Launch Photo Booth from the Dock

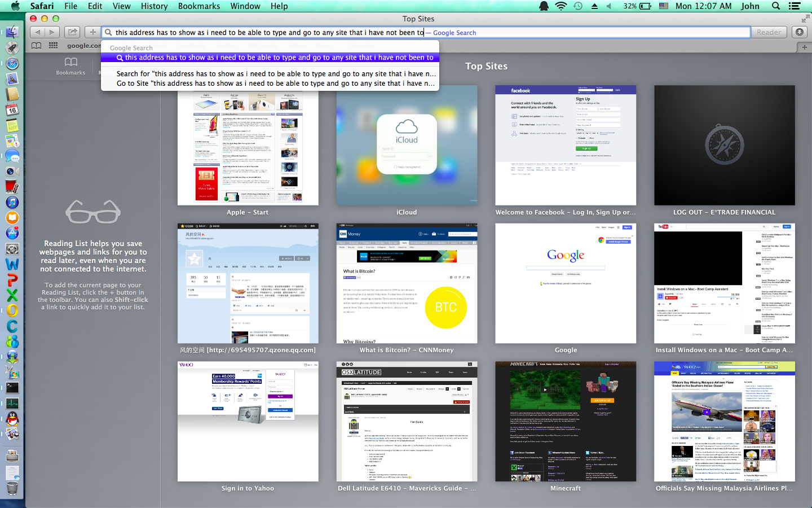pos(12,187)
